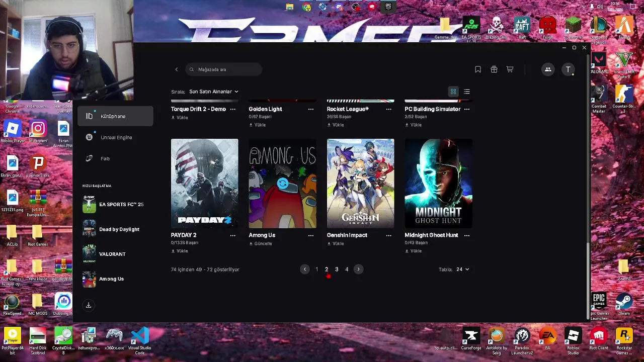The height and width of the screenshot is (362, 644).
Task: Click Yükle under PAYDAY 2
Action: point(180,251)
